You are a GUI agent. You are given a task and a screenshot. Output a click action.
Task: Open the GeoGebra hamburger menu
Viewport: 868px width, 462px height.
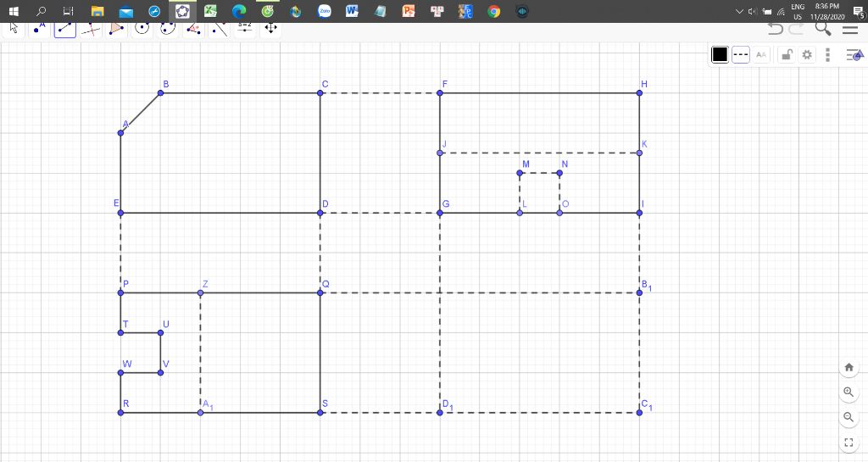(850, 30)
